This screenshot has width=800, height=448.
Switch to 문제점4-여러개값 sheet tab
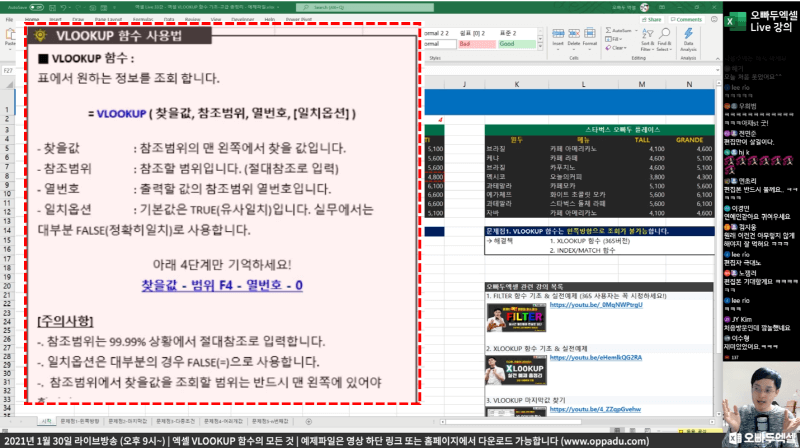[x=223, y=421]
